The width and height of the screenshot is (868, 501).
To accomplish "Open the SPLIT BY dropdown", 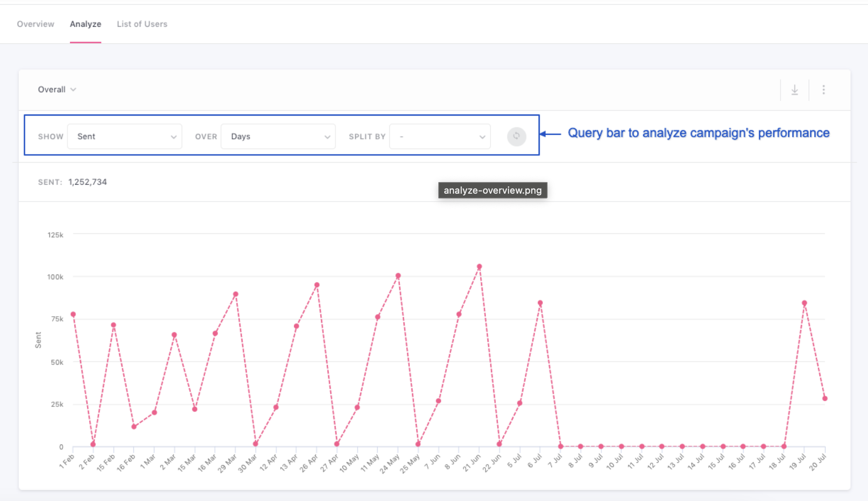I will click(x=440, y=136).
